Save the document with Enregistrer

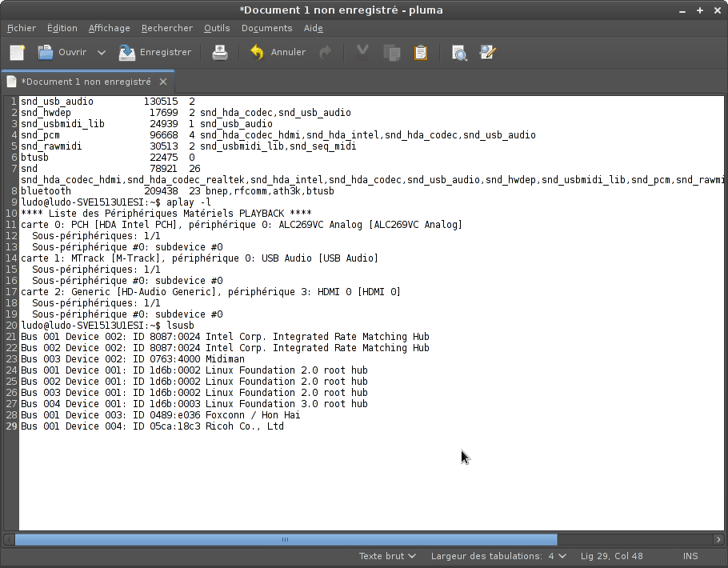(155, 53)
